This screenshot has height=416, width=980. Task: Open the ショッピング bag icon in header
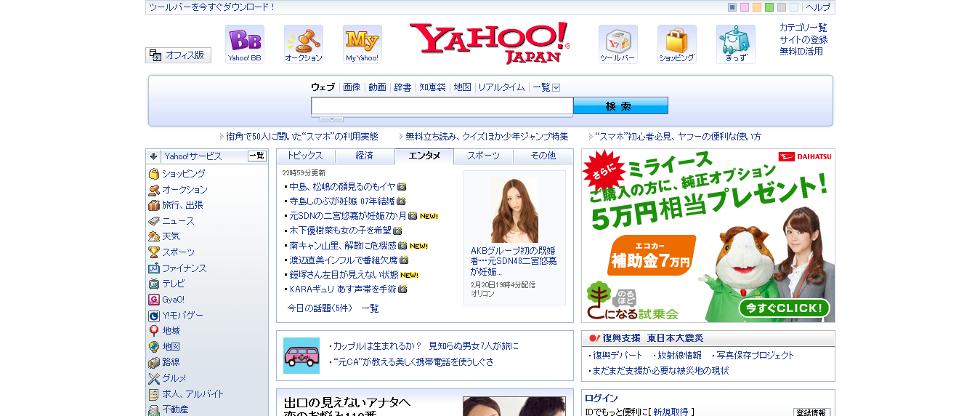pos(677,44)
